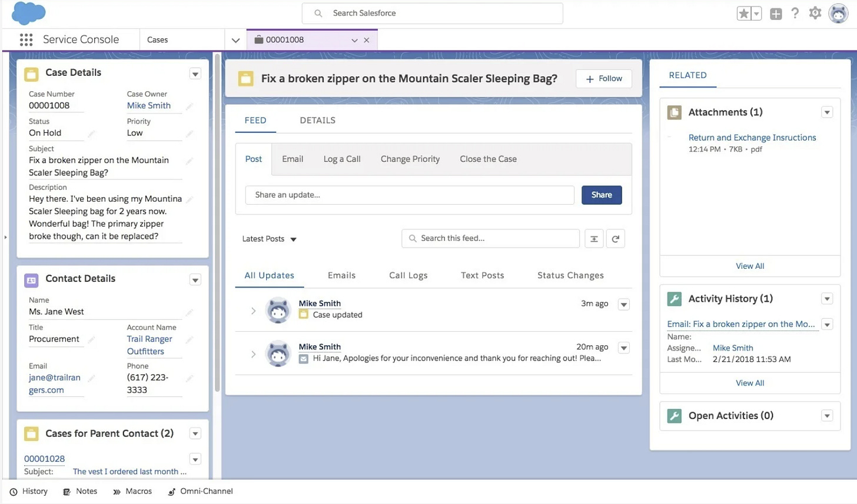This screenshot has height=504, width=857.
Task: Click View All under Attachments
Action: (x=750, y=266)
